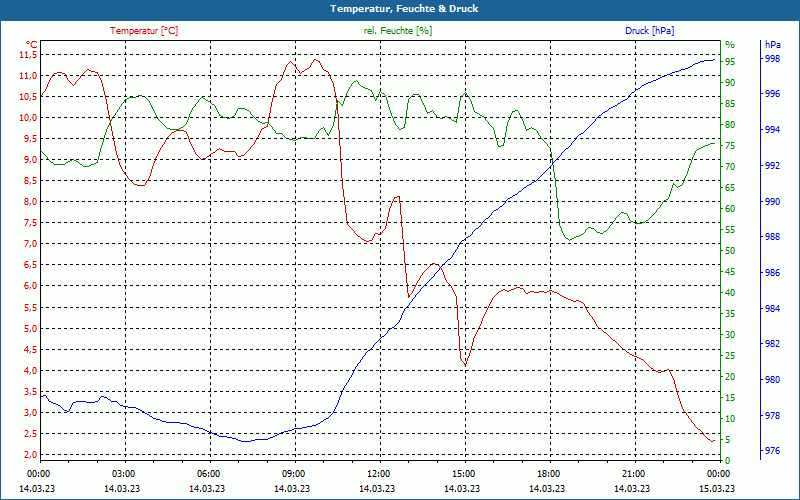Click the '8,5' temperature axis value
This screenshot has height=500, width=800.
30,181
